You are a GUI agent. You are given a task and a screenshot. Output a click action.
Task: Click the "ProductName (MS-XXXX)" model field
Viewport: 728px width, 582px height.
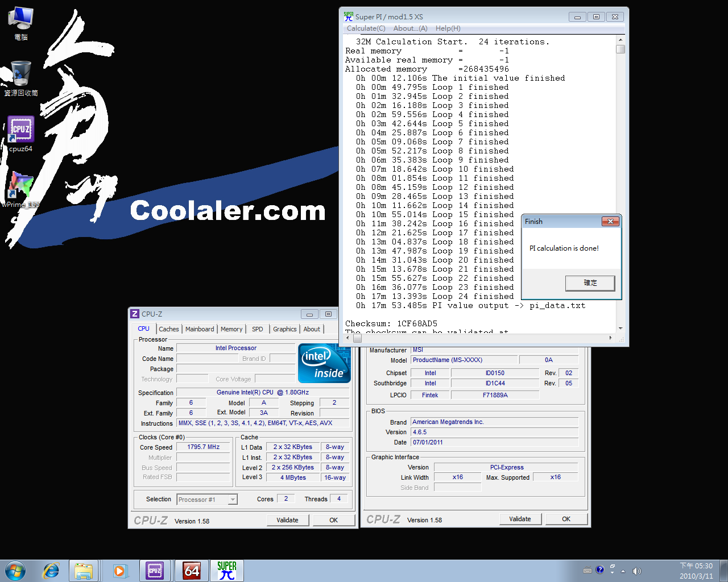[x=464, y=360]
